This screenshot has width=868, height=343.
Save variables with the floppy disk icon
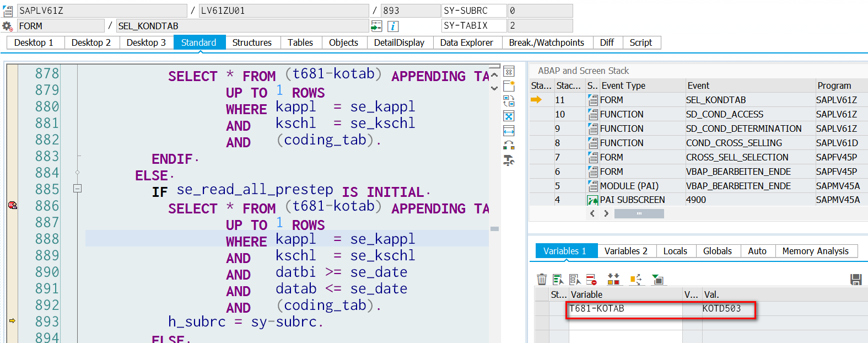856,280
